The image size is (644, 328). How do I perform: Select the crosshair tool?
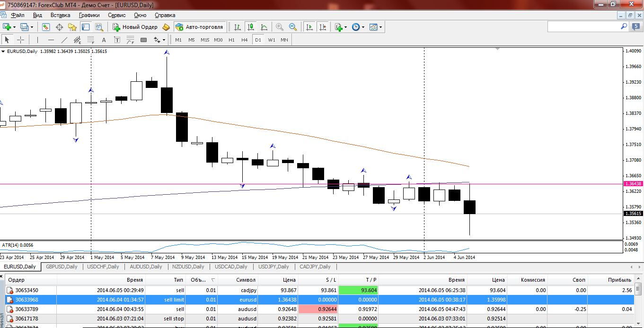coord(20,40)
